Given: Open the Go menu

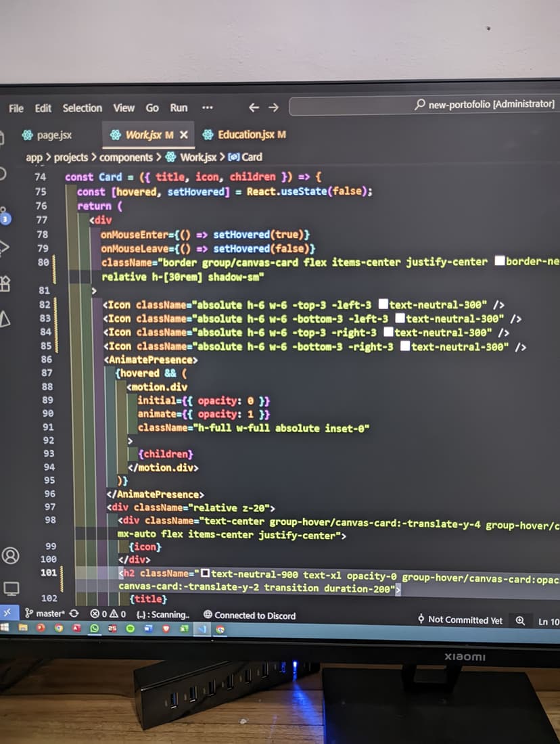Looking at the screenshot, I should click(152, 108).
